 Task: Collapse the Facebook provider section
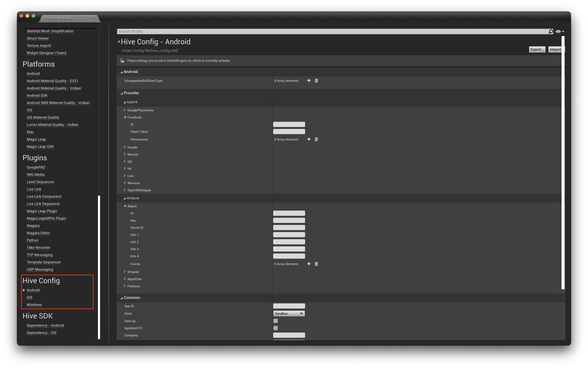pos(125,117)
